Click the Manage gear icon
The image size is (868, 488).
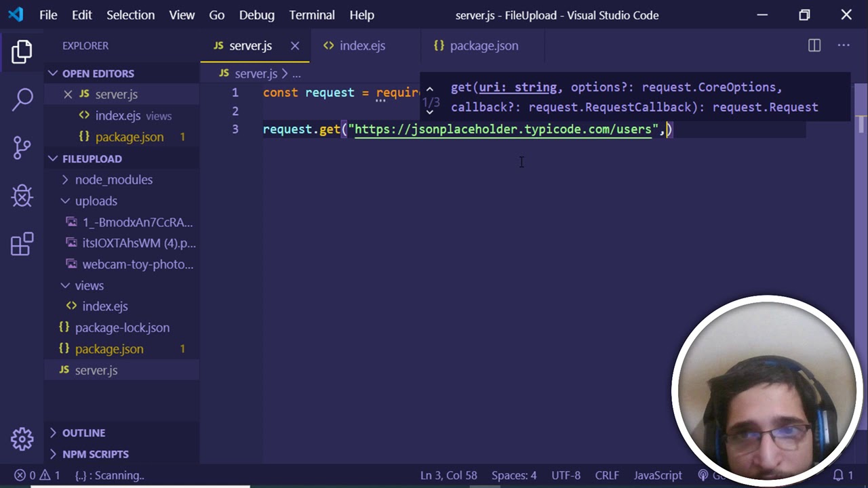click(x=22, y=439)
